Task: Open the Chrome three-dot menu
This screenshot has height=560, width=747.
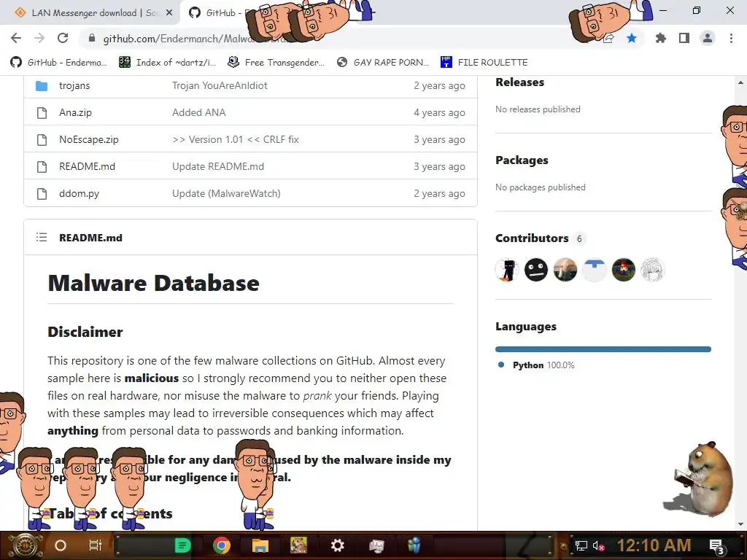Action: coord(731,38)
